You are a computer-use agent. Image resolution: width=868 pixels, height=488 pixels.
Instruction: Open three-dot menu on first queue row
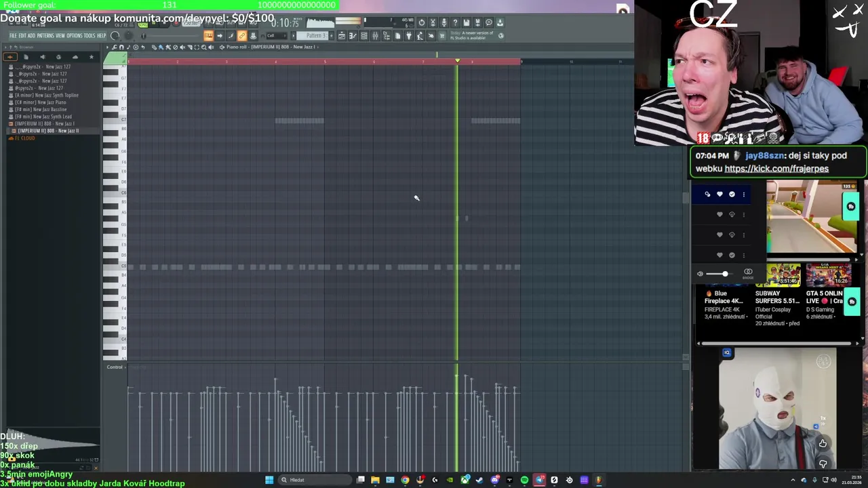tap(743, 195)
